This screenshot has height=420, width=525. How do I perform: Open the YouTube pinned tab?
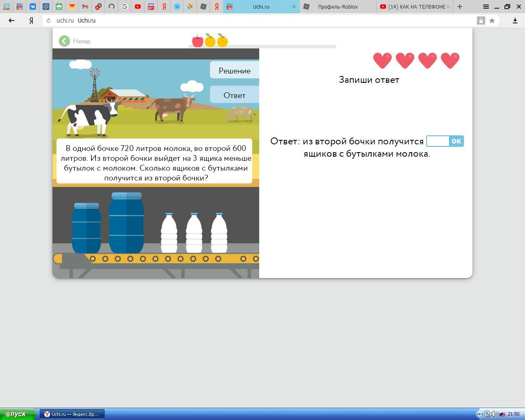point(138,7)
